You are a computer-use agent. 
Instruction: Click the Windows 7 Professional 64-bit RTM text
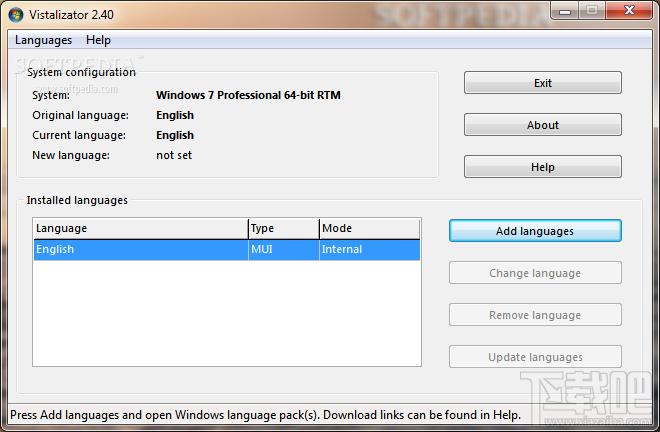pyautogui.click(x=248, y=95)
